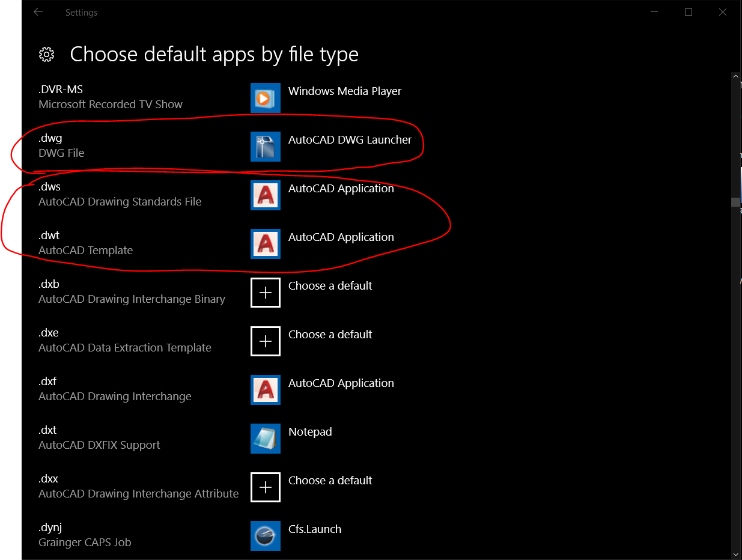
Task: Select 'AutoCAD Drawing Interchange Attribute' text
Action: click(139, 494)
